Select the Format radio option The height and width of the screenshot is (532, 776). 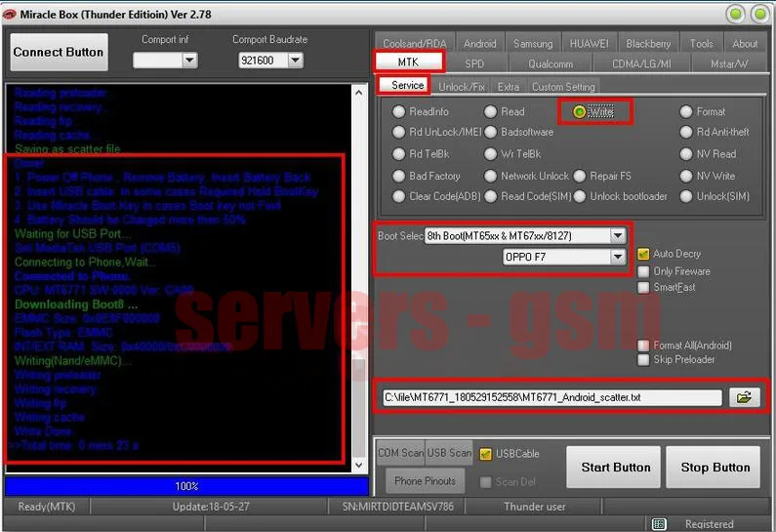coord(686,112)
